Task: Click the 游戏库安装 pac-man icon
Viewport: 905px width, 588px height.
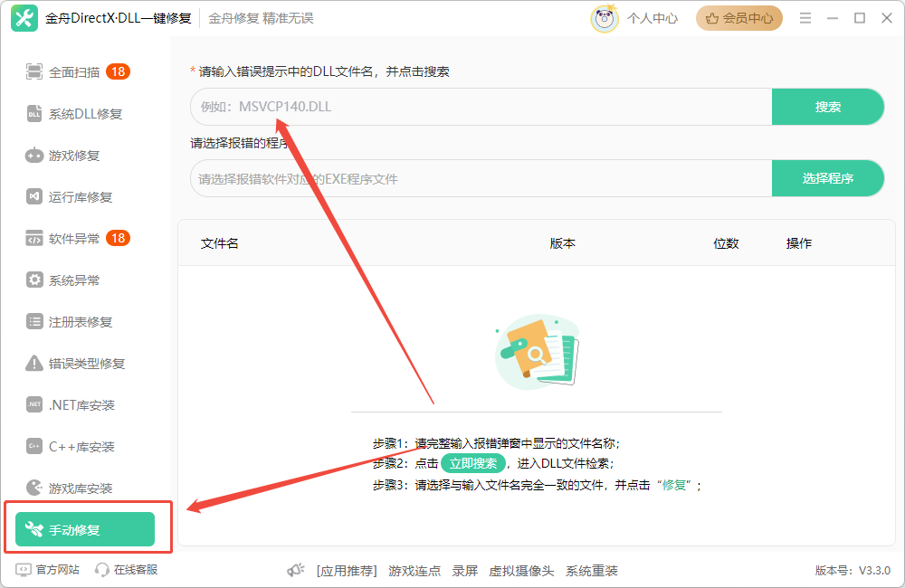Action: pos(34,488)
